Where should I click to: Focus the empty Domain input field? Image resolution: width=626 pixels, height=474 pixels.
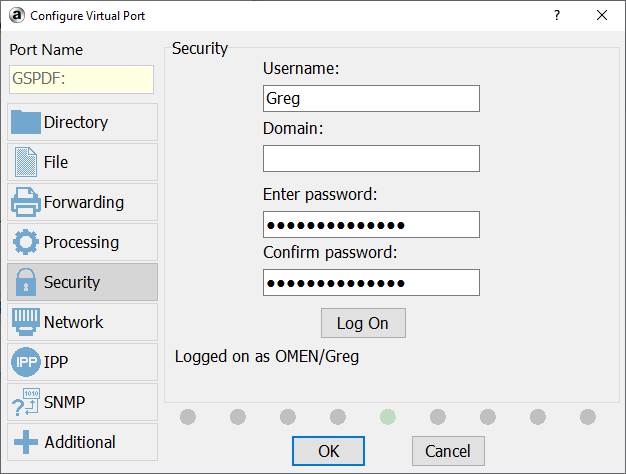click(x=371, y=159)
